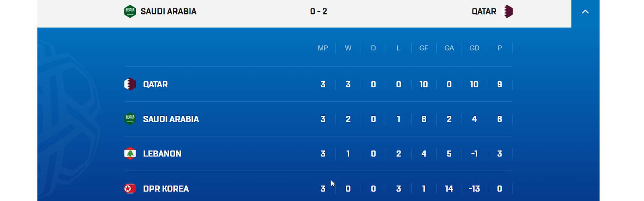Click the GF column header

[424, 48]
